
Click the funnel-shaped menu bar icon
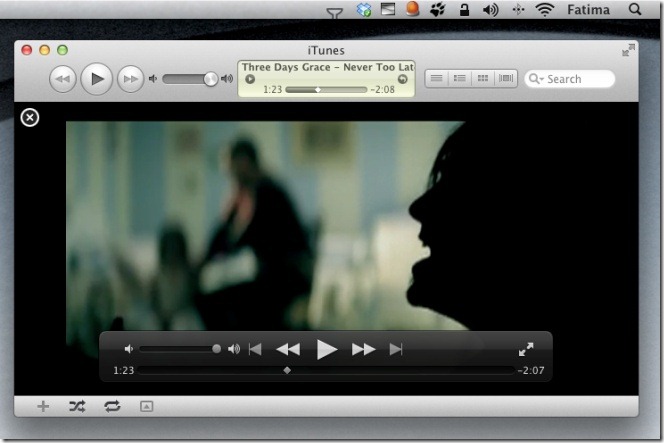[x=335, y=14]
